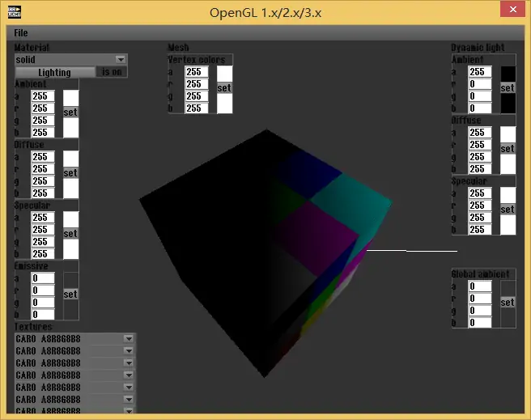Select the Material Specular color swatch
Image resolution: width=531 pixels, height=420 pixels.
pyautogui.click(x=71, y=219)
